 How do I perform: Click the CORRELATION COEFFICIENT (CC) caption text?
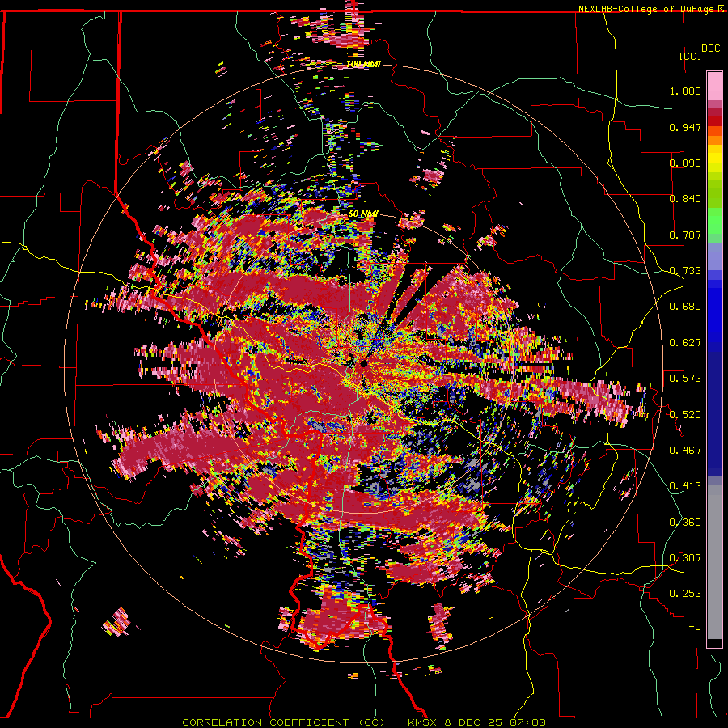(x=283, y=722)
